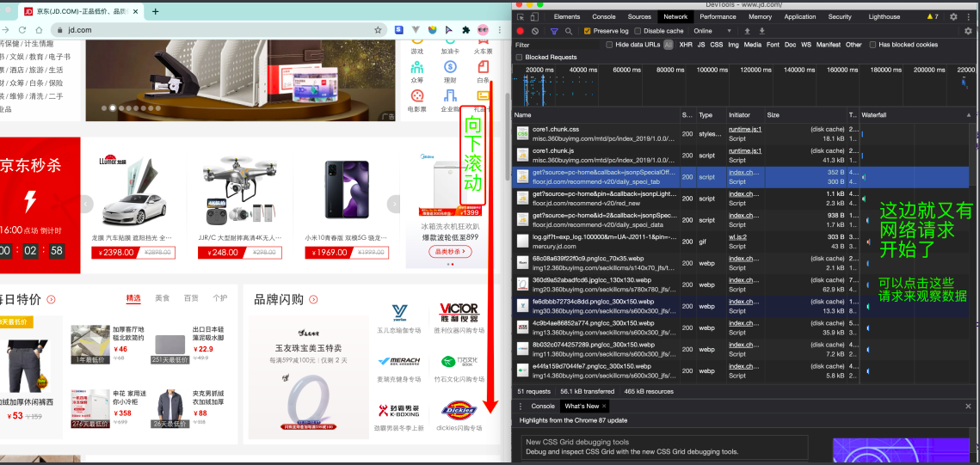Select the core1.chunk.js request row
Image resolution: width=980 pixels, height=465 pixels.
[x=741, y=156]
